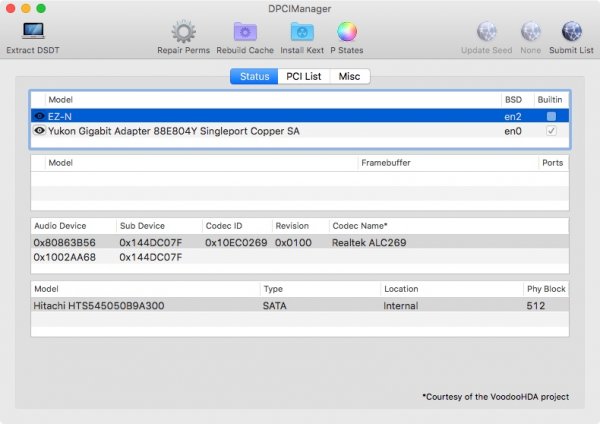The height and width of the screenshot is (424, 600).
Task: Click the en2 BSD cell
Action: click(x=513, y=116)
